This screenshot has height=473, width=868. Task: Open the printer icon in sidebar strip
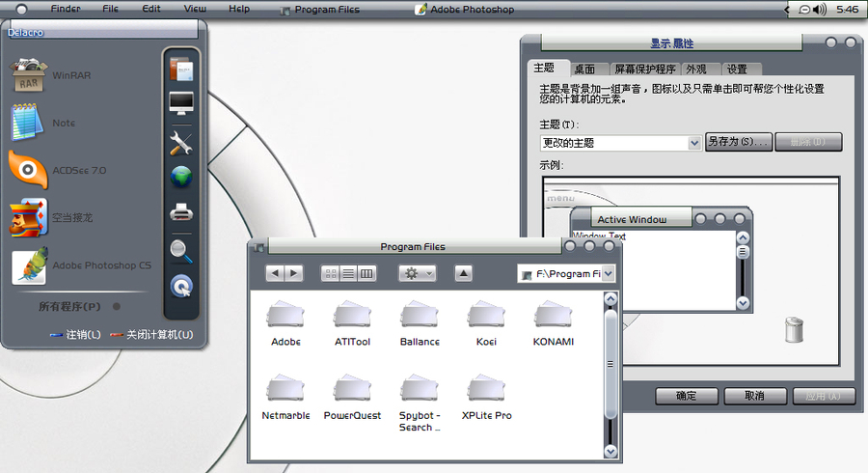(181, 212)
